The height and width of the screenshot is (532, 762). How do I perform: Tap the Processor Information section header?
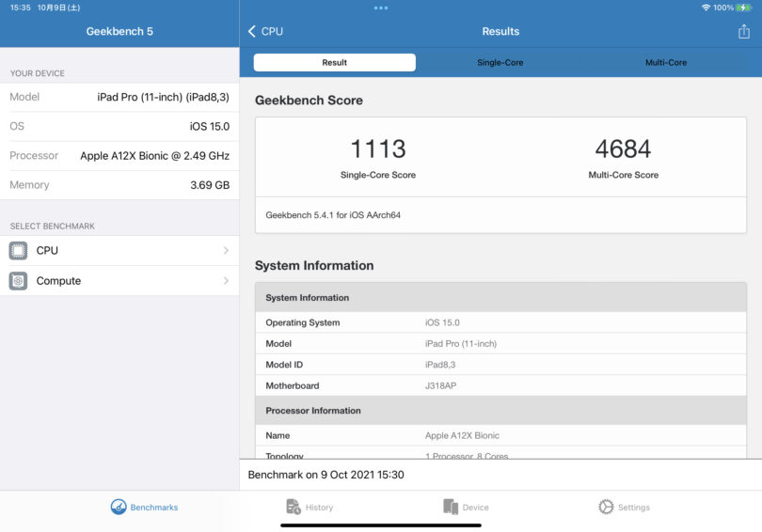pos(500,411)
